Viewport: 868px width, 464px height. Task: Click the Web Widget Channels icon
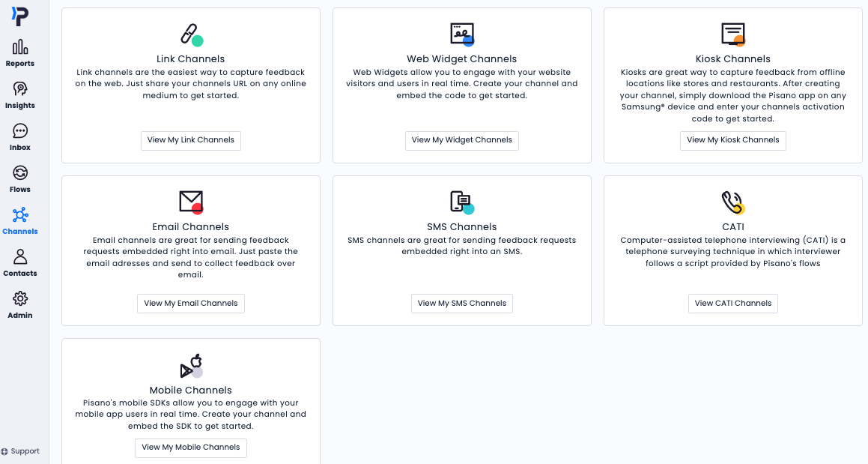click(x=461, y=34)
